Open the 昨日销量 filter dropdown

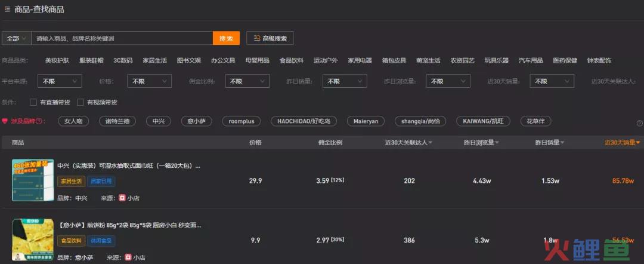point(345,81)
